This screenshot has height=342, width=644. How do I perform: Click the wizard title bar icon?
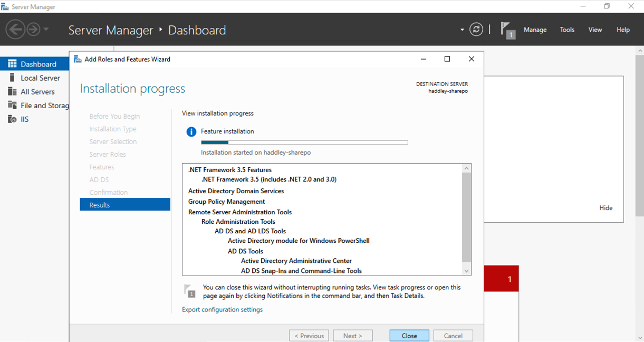77,59
